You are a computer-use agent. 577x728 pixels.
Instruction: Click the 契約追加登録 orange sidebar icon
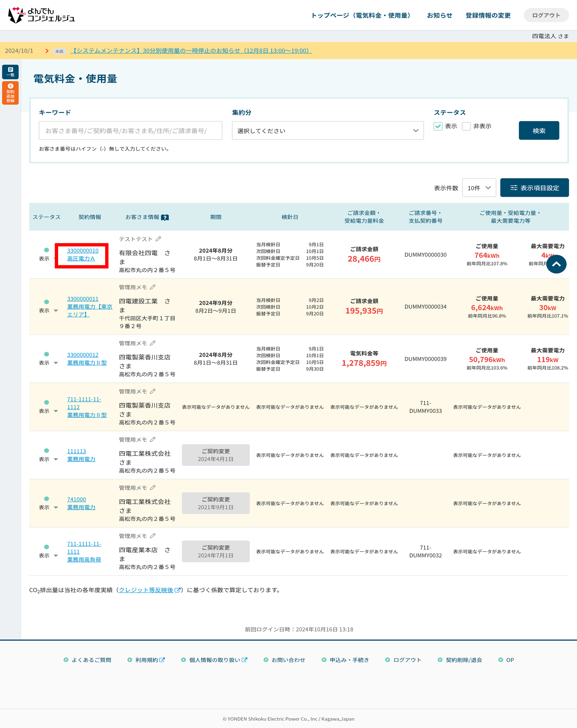coord(10,93)
